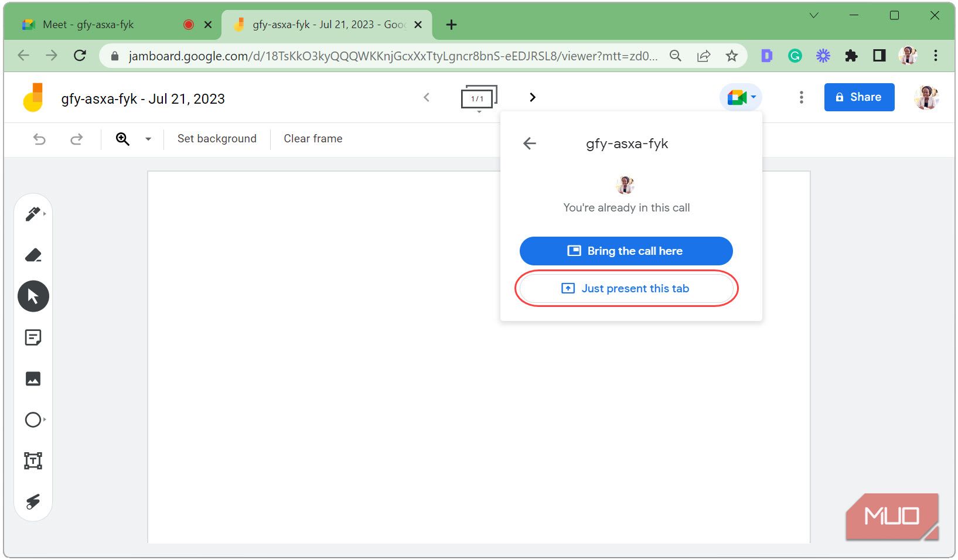This screenshot has height=560, width=958.
Task: Bookmark this tab with the star
Action: tap(732, 56)
